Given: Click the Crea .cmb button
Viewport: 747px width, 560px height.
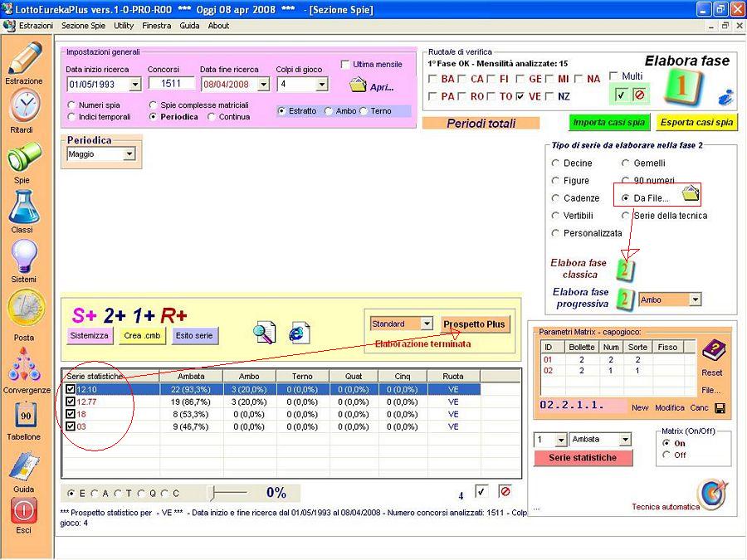Looking at the screenshot, I should (142, 336).
